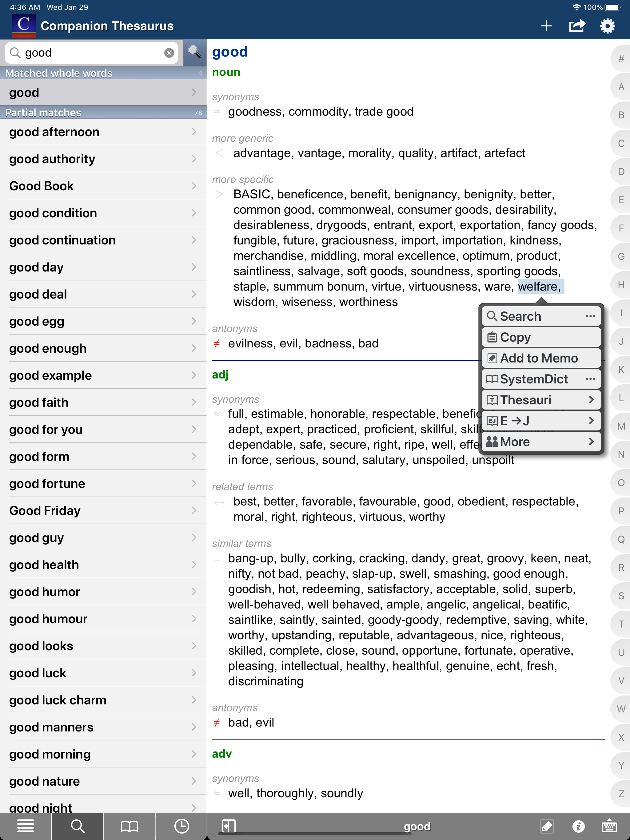Open settings gear icon

click(x=607, y=26)
